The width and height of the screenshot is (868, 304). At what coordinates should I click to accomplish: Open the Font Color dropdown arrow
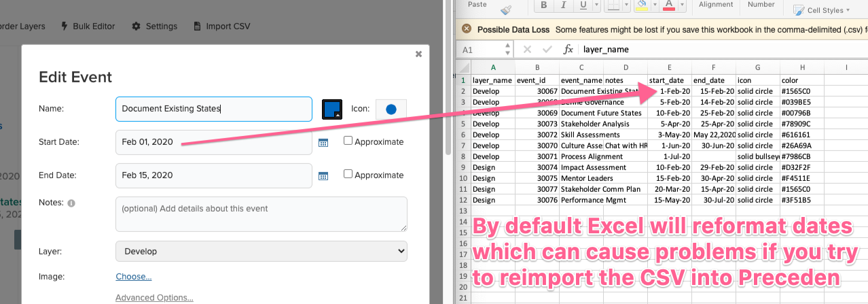(682, 5)
